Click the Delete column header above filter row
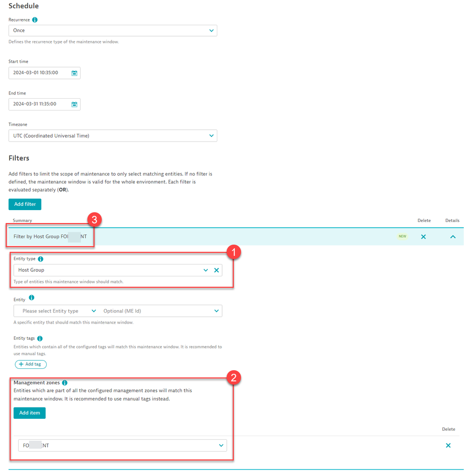Viewport: 468px width, 476px height. [x=424, y=221]
